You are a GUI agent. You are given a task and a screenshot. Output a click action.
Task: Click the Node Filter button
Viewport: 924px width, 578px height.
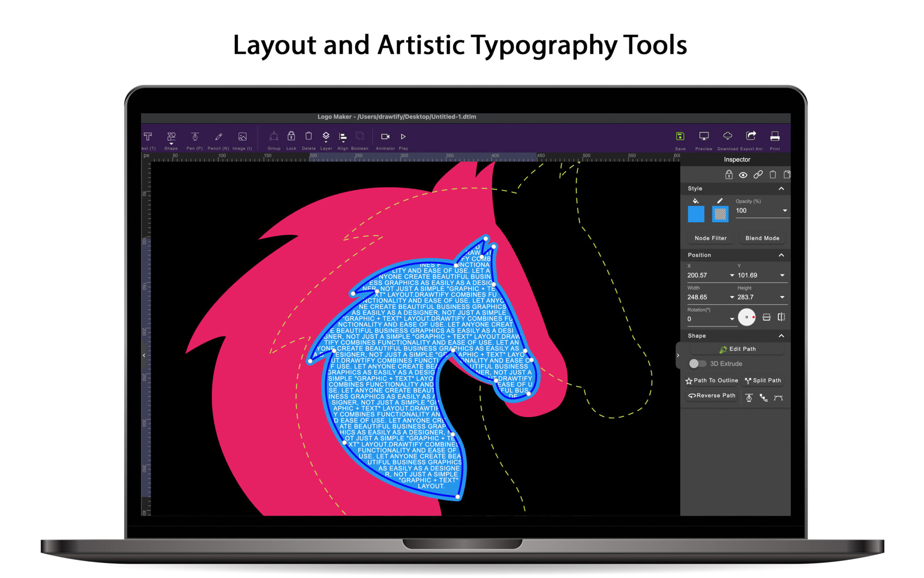click(x=710, y=238)
